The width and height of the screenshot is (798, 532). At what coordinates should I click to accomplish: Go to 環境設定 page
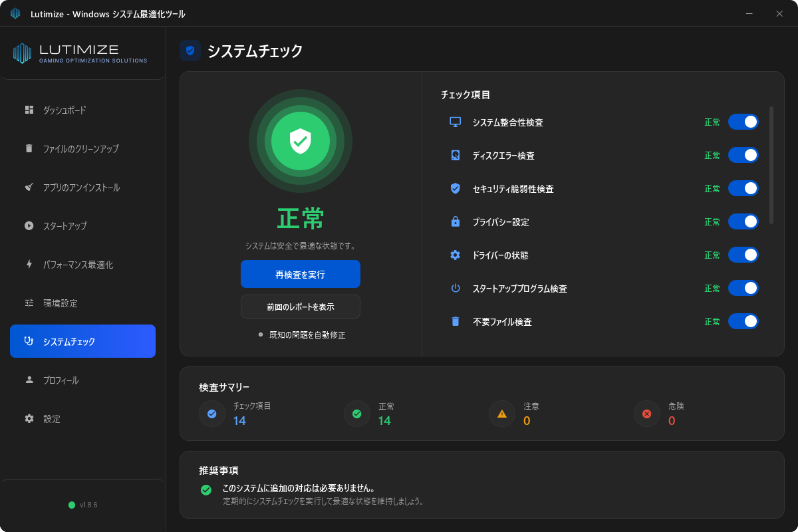click(x=82, y=303)
